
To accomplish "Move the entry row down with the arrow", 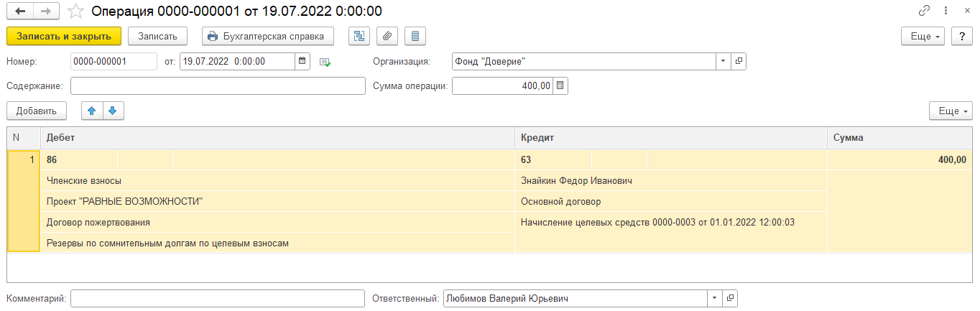I will 114,111.
